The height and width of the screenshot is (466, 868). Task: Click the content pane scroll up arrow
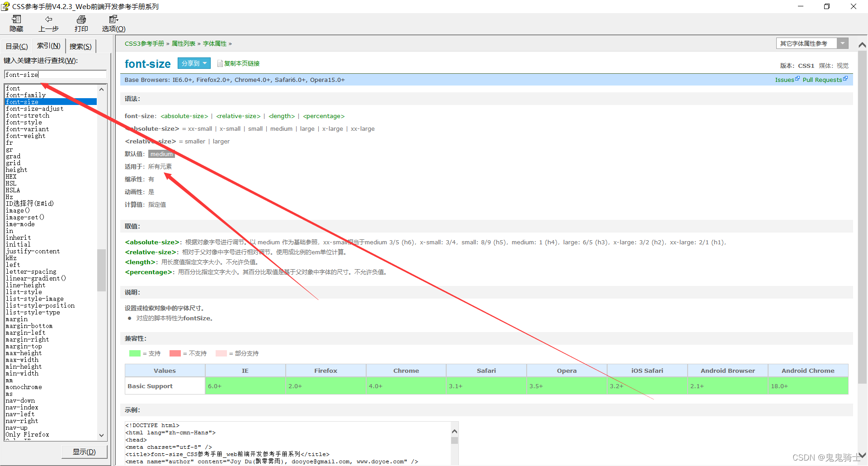[x=862, y=45]
